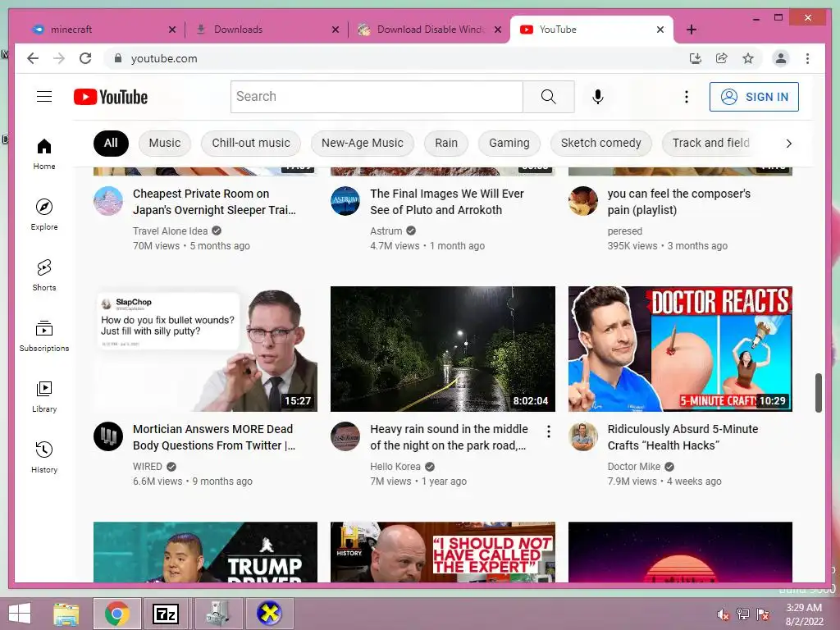Bookmark this tab star icon
The height and width of the screenshot is (630, 840).
[748, 58]
